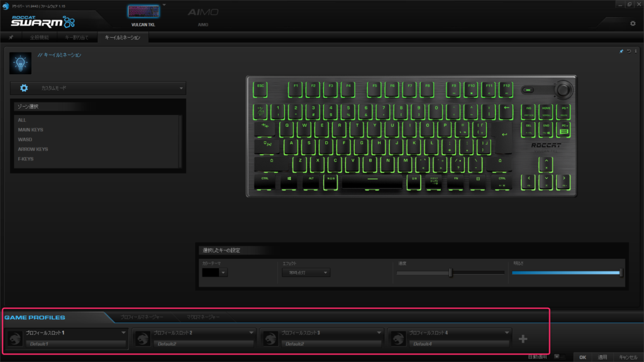Click the Default1 profile name field
This screenshot has width=644, height=362.
pos(75,344)
